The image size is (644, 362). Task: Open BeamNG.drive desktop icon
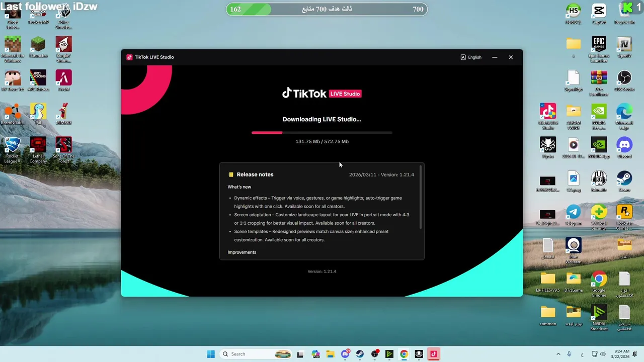tap(13, 115)
